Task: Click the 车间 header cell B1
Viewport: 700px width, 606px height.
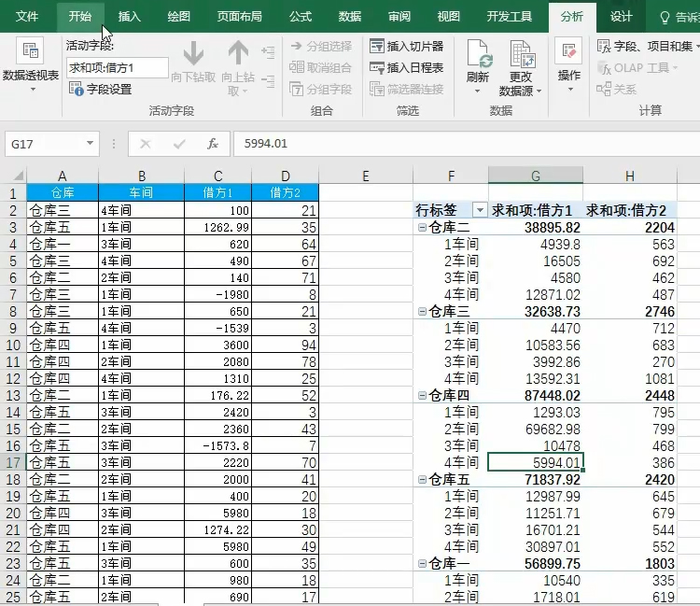Action: (x=141, y=192)
